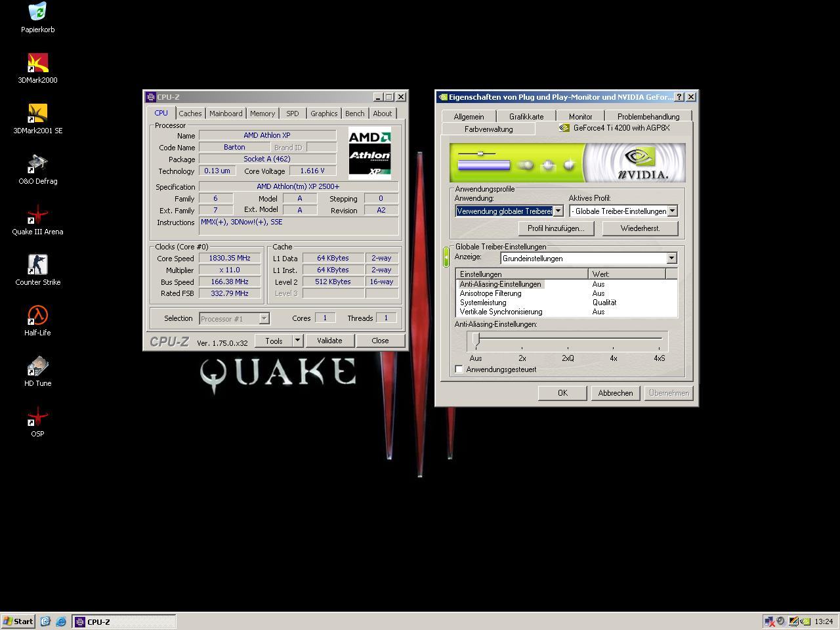Click the Wert column header
840x630 pixels.
[x=627, y=274]
